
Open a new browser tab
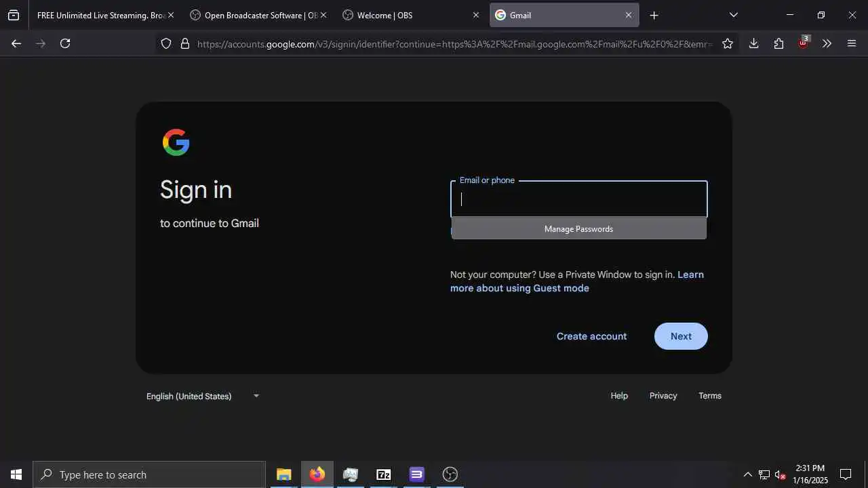pos(654,15)
